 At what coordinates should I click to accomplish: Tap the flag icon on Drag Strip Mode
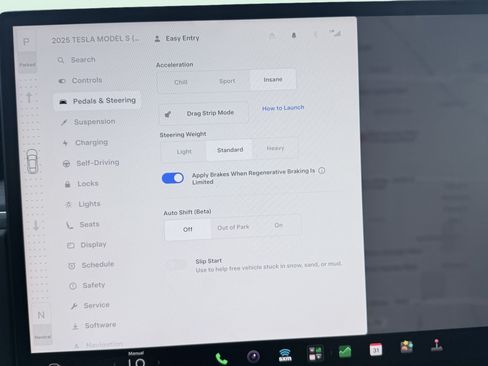[168, 114]
